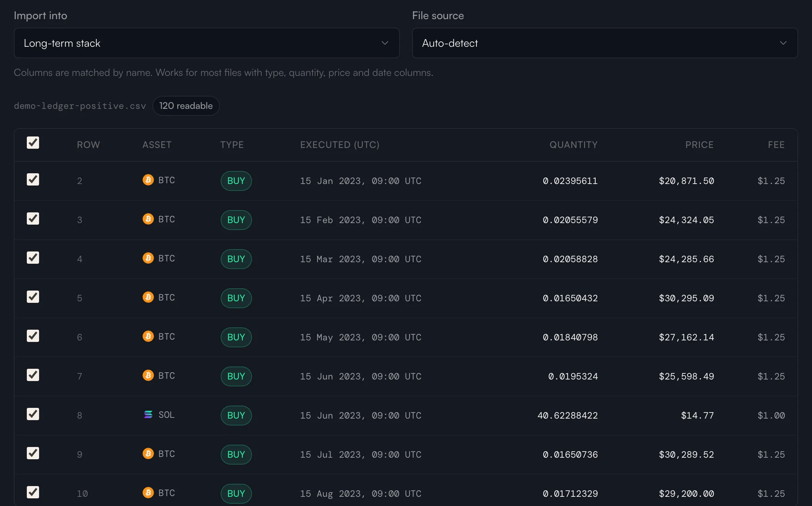Click the 120 readable badge
The height and width of the screenshot is (506, 812).
(x=186, y=106)
